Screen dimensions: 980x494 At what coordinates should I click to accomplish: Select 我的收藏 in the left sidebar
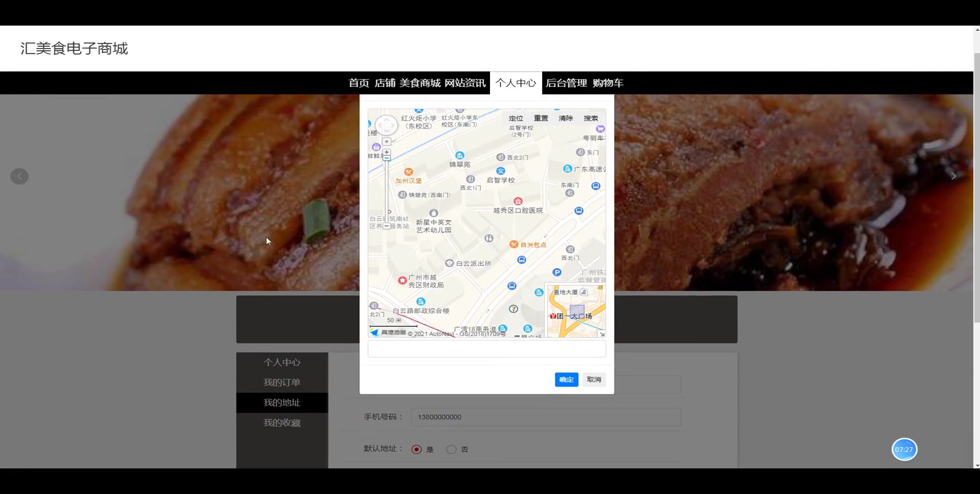pyautogui.click(x=282, y=423)
